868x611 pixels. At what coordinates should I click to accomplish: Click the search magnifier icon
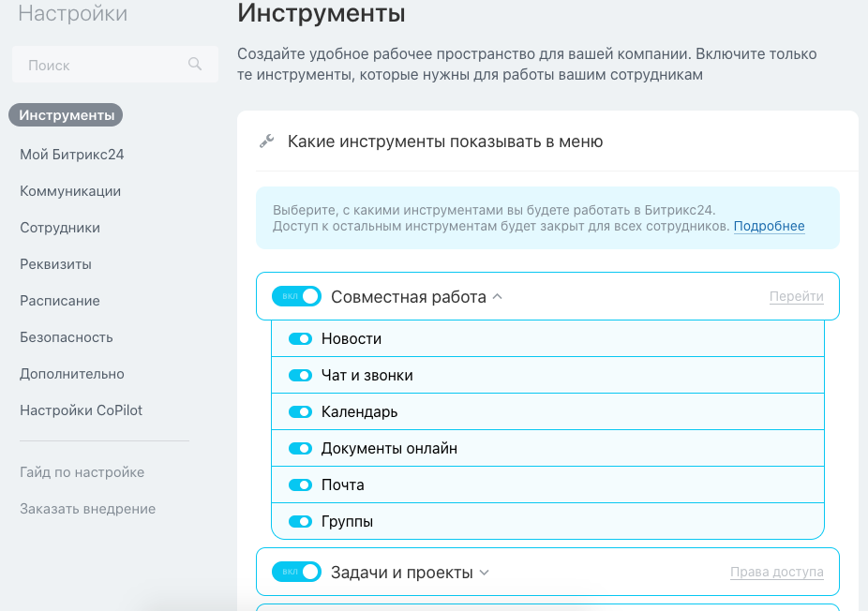point(195,65)
